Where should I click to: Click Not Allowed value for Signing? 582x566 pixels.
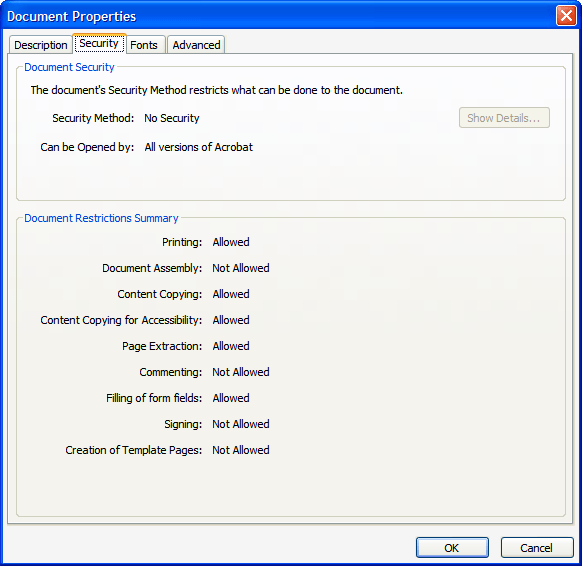[x=241, y=424]
